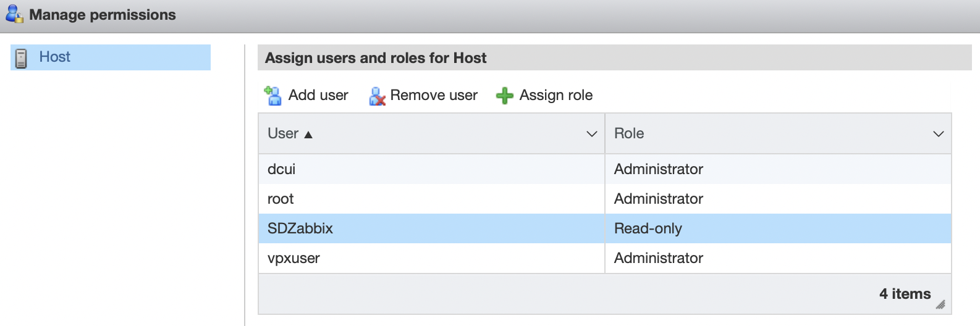Pick the vpxuser user row
The width and height of the screenshot is (980, 326).
point(294,258)
